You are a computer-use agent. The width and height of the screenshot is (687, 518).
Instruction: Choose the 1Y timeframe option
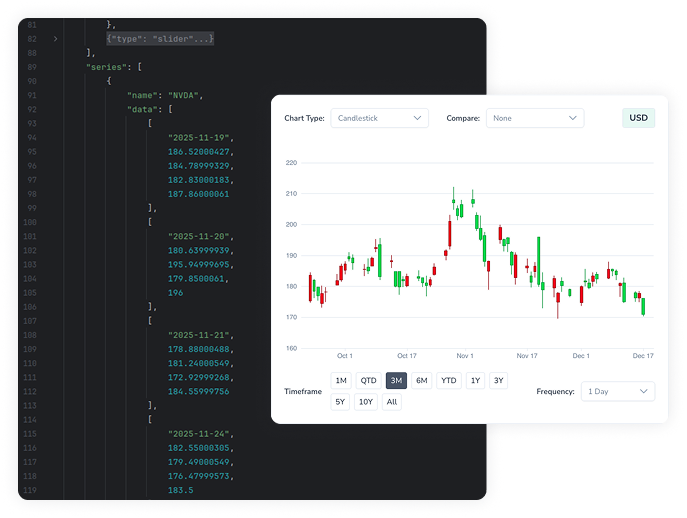tap(475, 380)
